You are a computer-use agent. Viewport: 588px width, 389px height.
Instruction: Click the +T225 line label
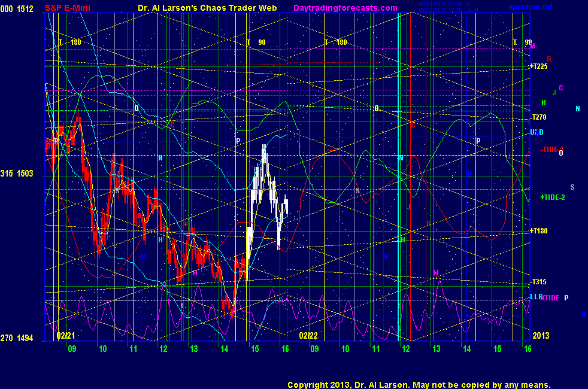click(x=538, y=66)
